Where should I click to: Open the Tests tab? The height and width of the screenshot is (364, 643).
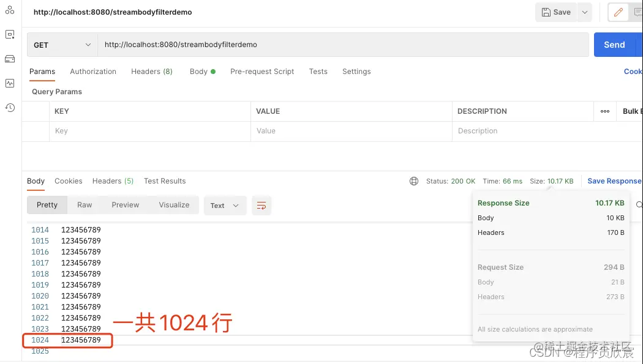click(x=318, y=72)
